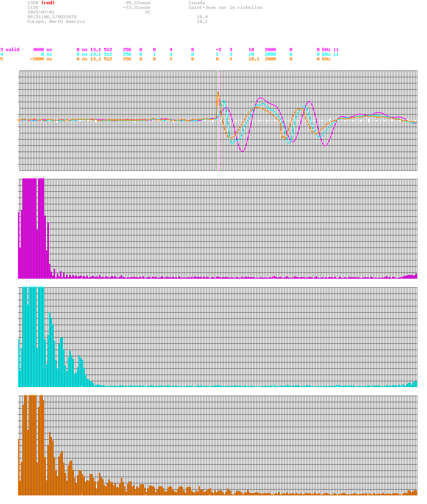Click the latitude value "45.37xxxx"

[x=138, y=3]
